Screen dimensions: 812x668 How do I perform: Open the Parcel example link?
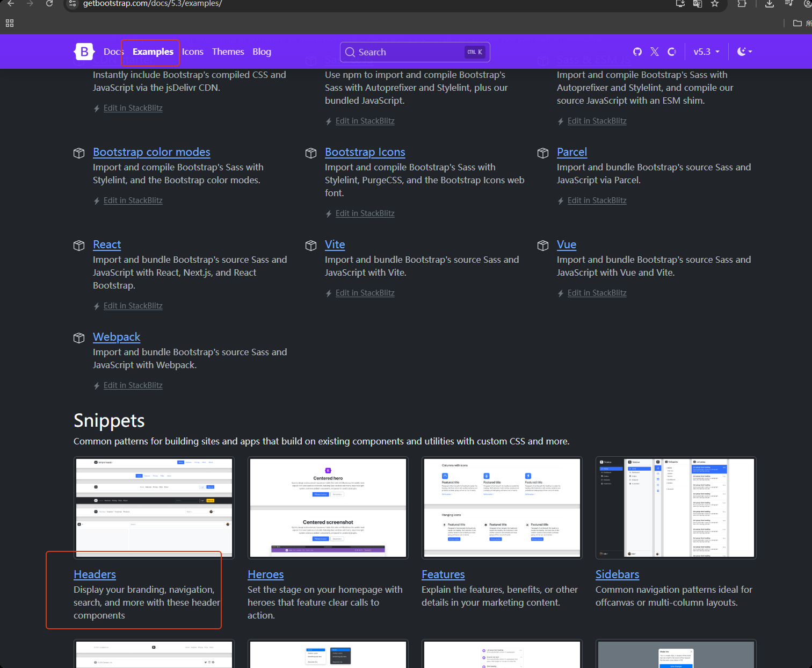(x=572, y=152)
